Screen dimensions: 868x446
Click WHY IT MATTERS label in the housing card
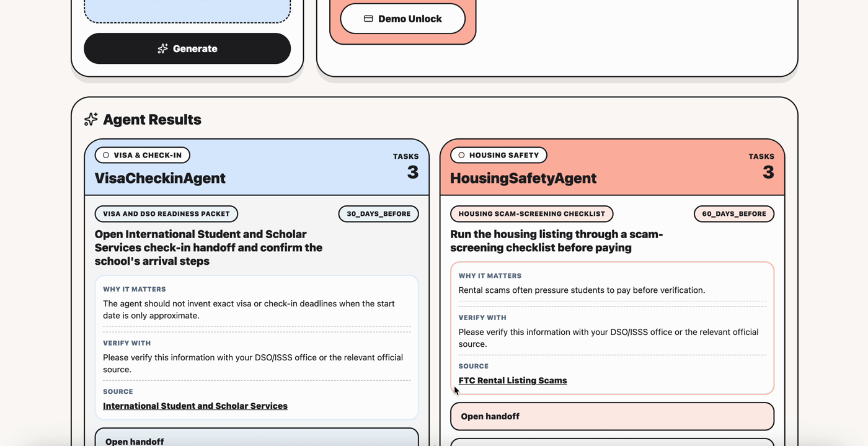[490, 275]
